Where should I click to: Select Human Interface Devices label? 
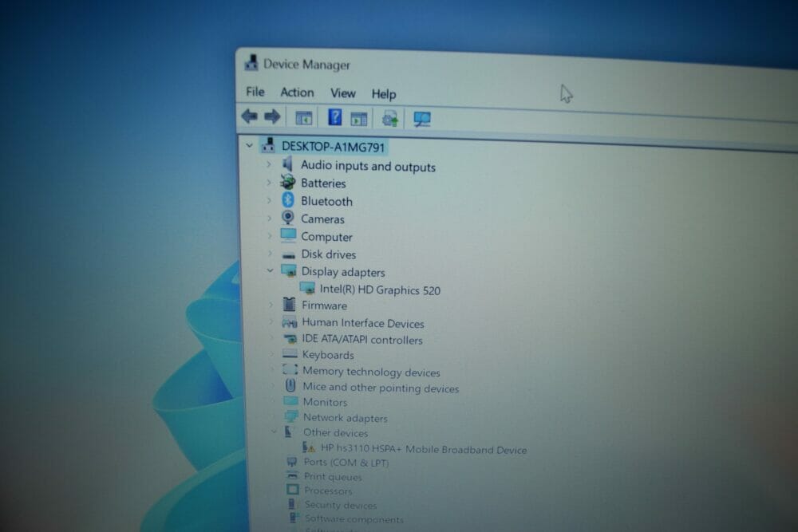[363, 323]
